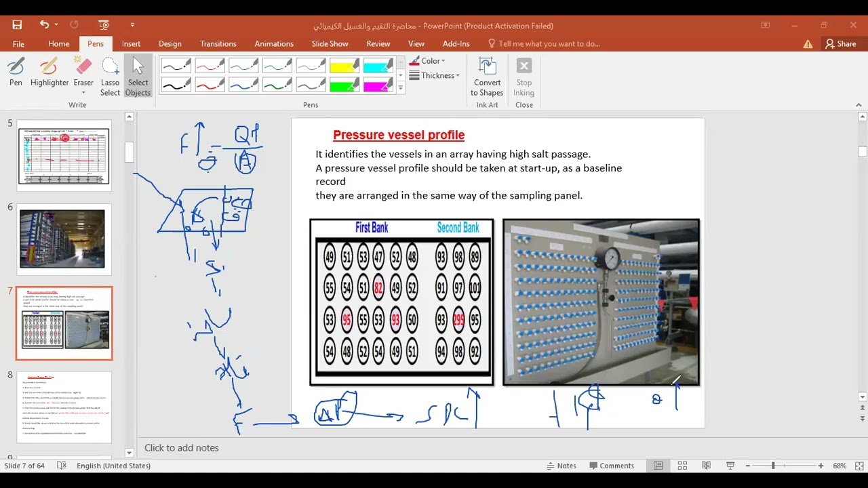Viewport: 868px width, 488px height.
Task: Select the black pen preset in top row
Action: [x=176, y=66]
